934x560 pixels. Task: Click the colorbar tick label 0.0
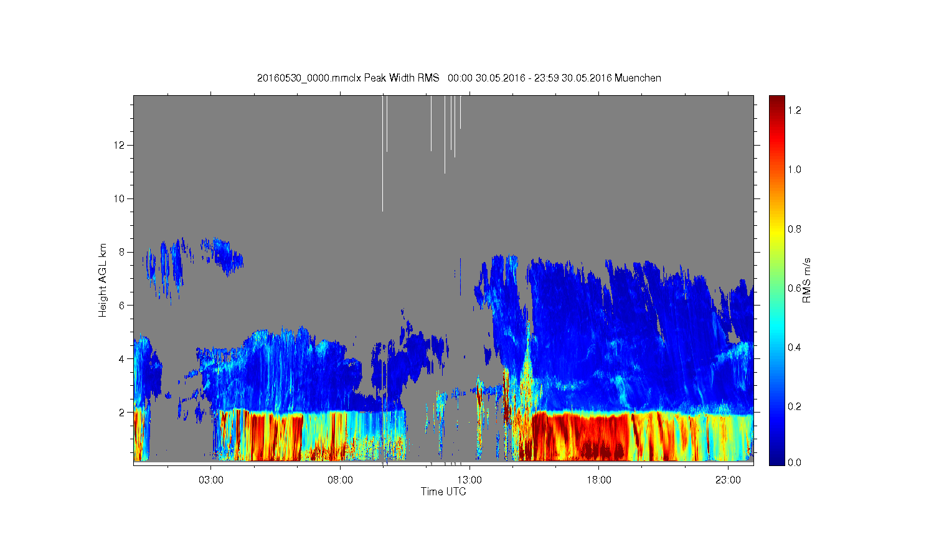(x=795, y=462)
